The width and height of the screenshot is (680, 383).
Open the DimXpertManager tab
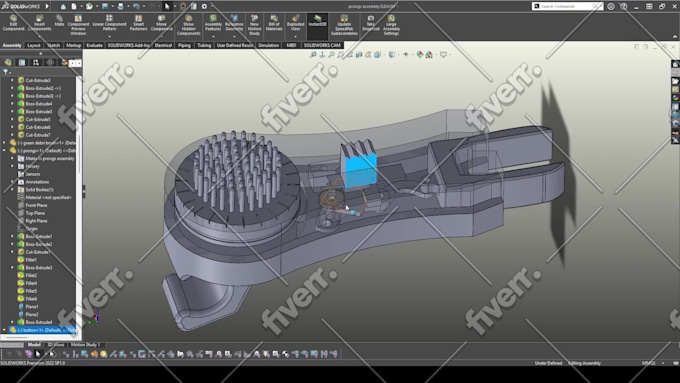point(50,62)
